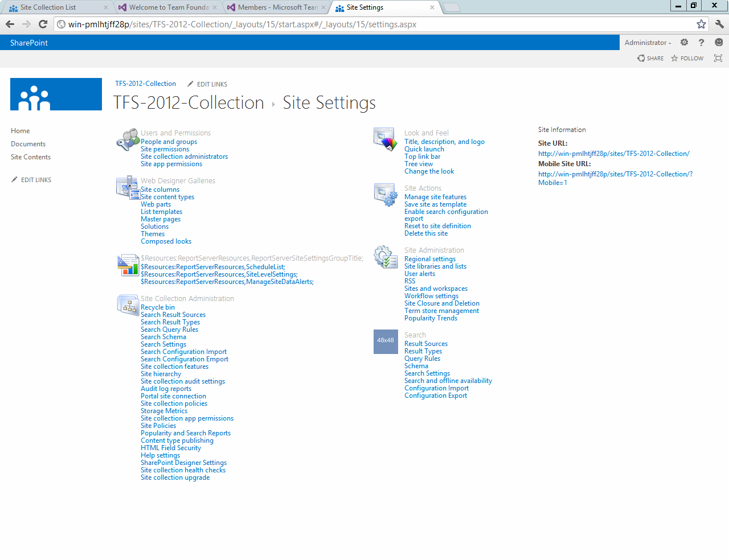Open the Recycle bin link
The image size is (729, 560).
(x=157, y=307)
